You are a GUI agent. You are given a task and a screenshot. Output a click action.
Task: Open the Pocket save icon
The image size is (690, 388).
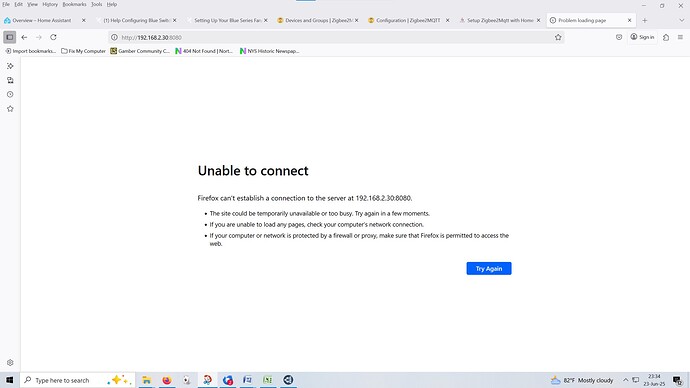[619, 37]
